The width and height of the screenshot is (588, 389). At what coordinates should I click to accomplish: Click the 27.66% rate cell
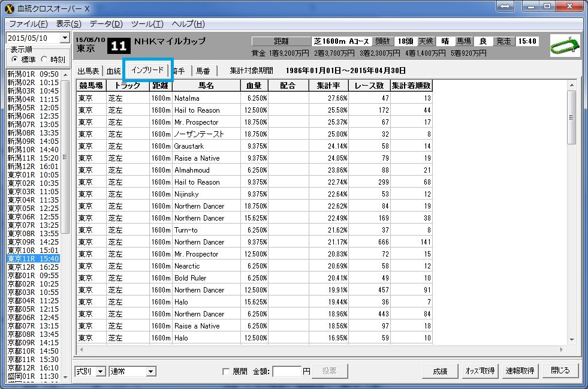328,98
